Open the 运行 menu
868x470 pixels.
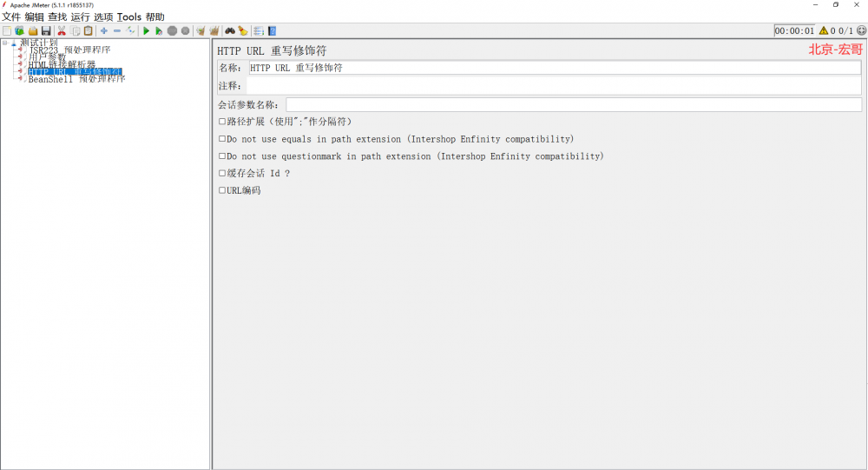click(80, 17)
